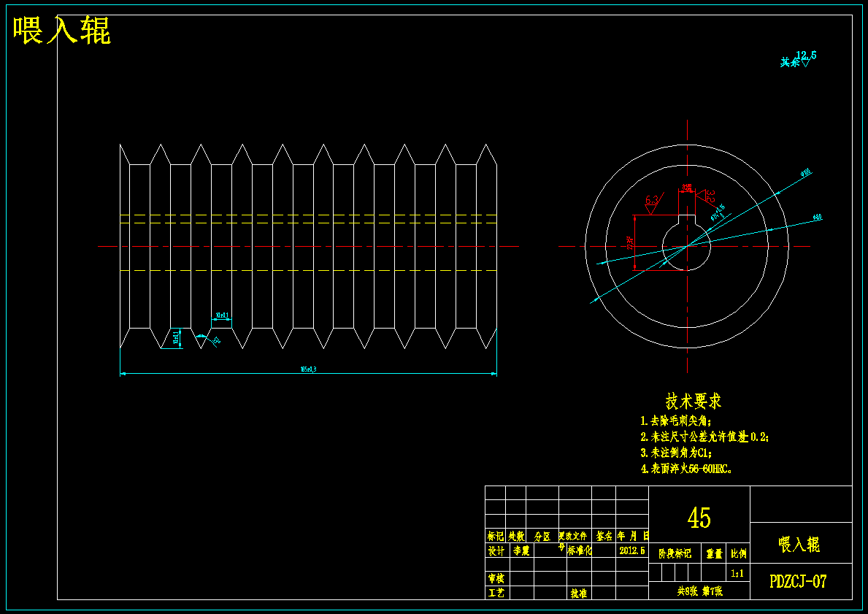Click the 阶段标记 cell label

[675, 553]
